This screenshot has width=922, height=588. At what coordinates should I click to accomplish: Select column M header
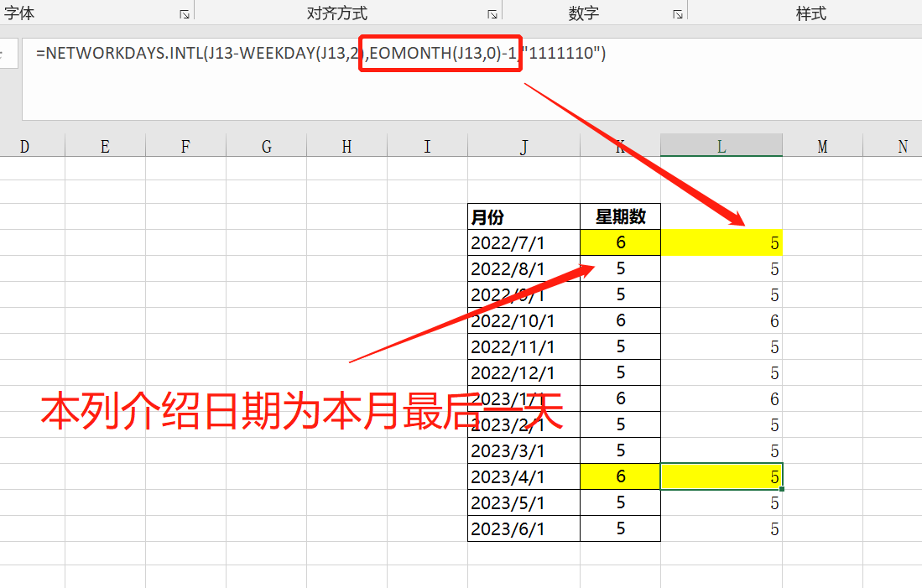(x=823, y=147)
